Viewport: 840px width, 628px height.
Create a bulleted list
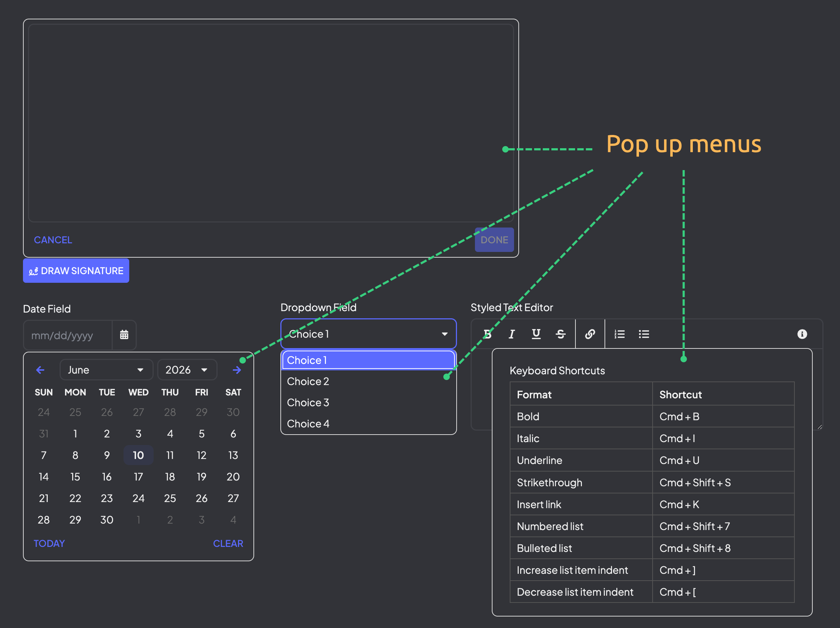[644, 334]
